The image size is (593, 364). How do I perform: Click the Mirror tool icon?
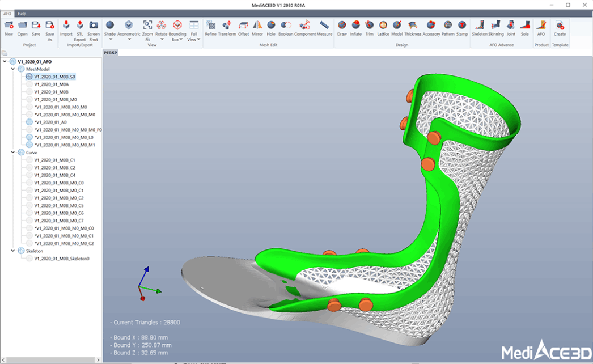tap(257, 26)
